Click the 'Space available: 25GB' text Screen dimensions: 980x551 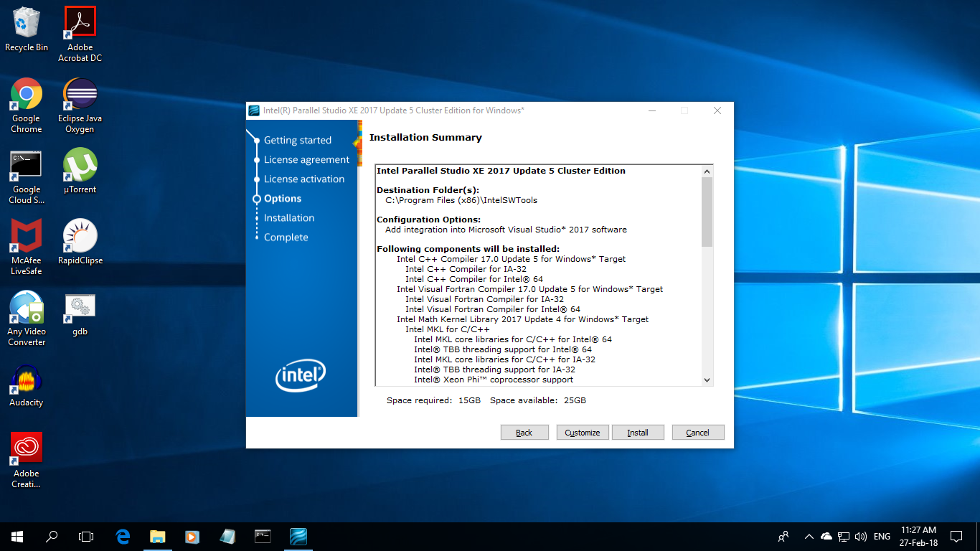(x=538, y=400)
